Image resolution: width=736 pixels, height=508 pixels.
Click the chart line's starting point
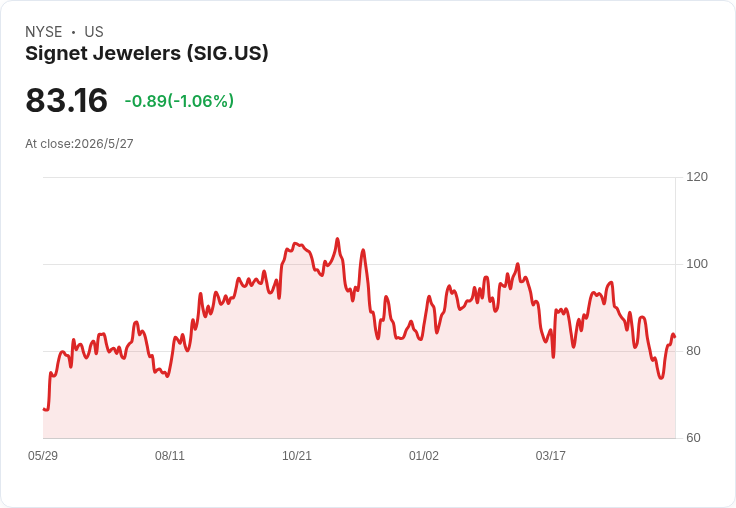click(x=44, y=409)
